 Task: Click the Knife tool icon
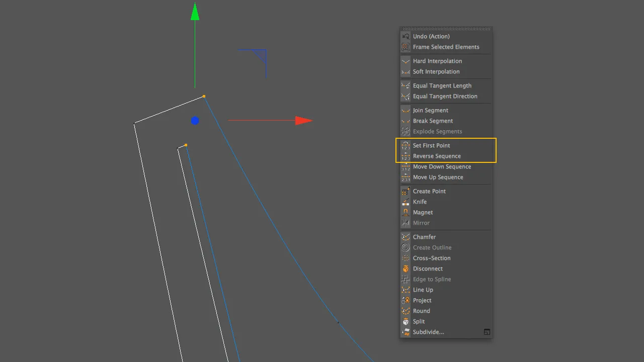(406, 202)
